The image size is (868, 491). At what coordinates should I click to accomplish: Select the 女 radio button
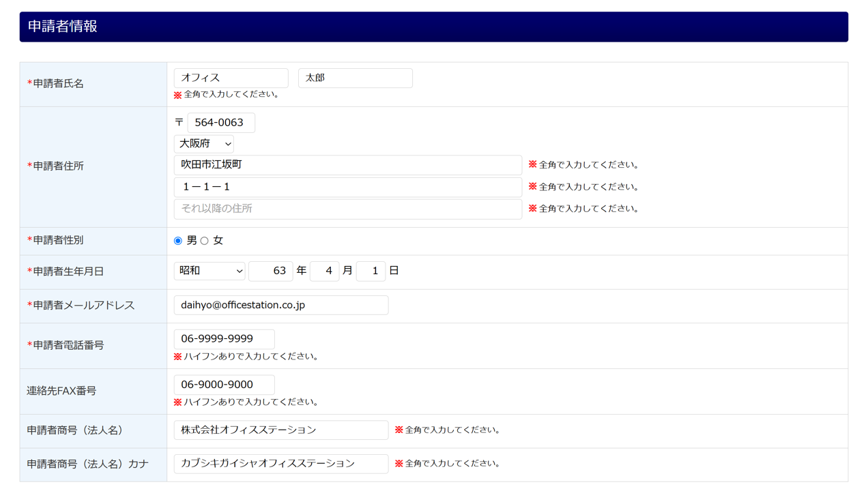205,241
